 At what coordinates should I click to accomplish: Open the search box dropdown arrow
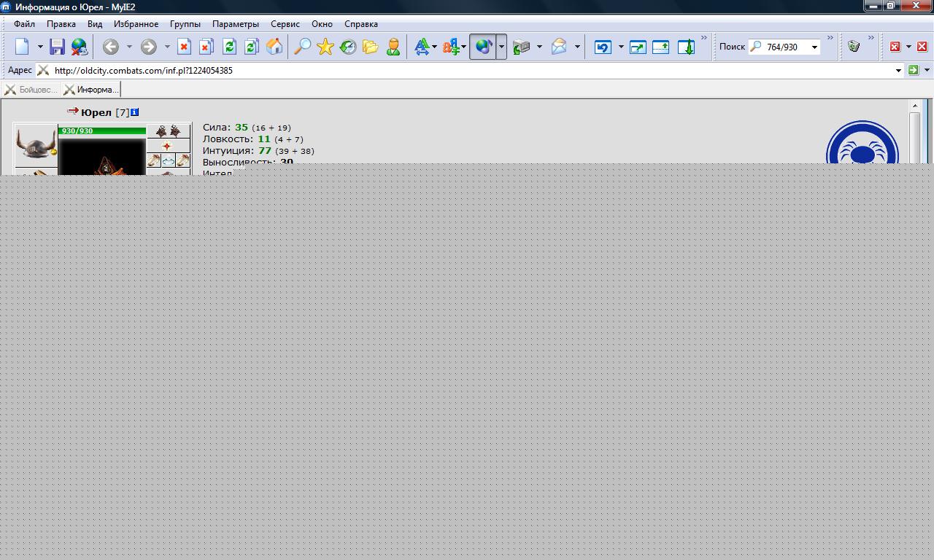tap(814, 47)
